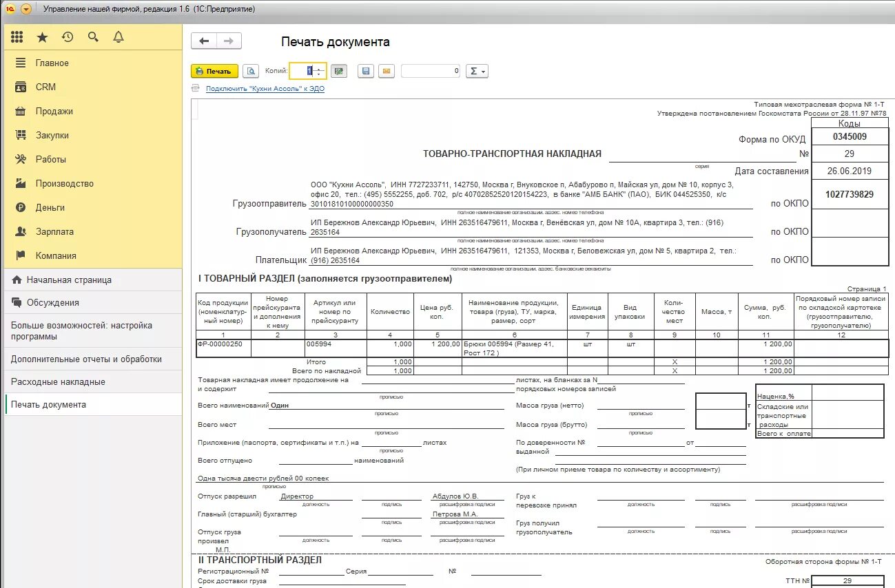895x588 pixels.
Task: Click the Обсуждения chat bubbles icon
Action: 17,302
